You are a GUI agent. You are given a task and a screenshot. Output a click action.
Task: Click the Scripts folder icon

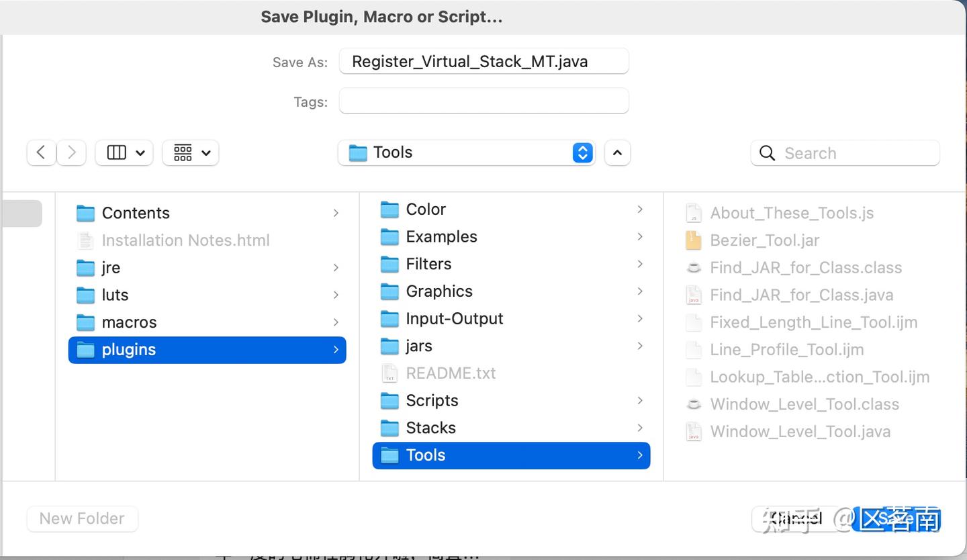[389, 401]
